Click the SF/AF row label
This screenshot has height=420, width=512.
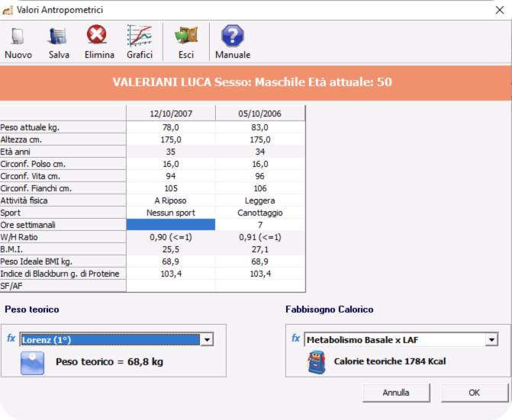click(63, 286)
